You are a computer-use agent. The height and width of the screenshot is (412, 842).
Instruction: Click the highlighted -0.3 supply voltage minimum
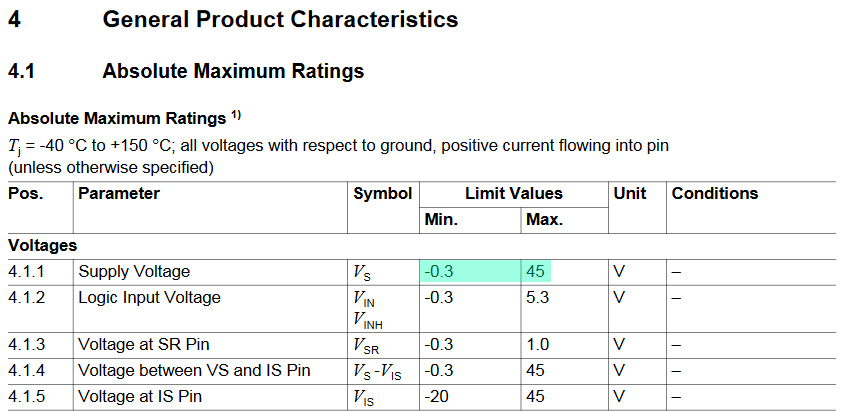440,271
